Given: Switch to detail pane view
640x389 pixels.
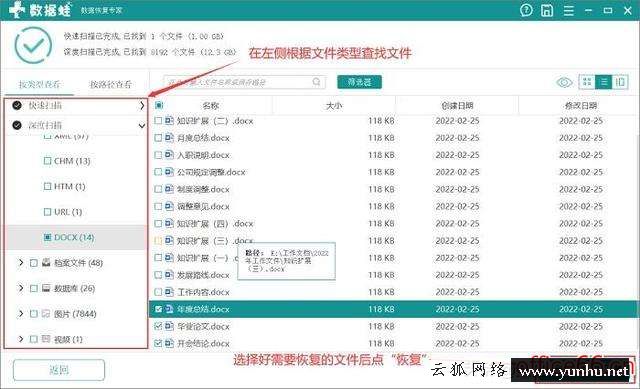Looking at the screenshot, I should click(620, 82).
